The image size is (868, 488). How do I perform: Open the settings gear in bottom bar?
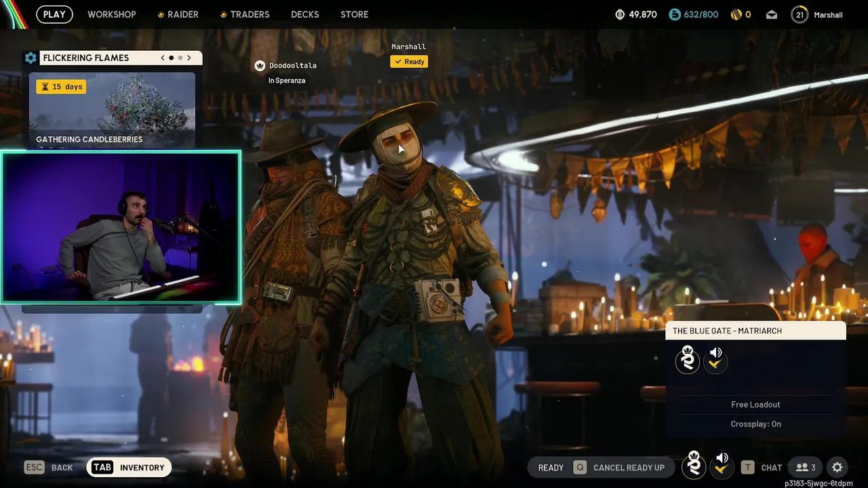(x=837, y=468)
